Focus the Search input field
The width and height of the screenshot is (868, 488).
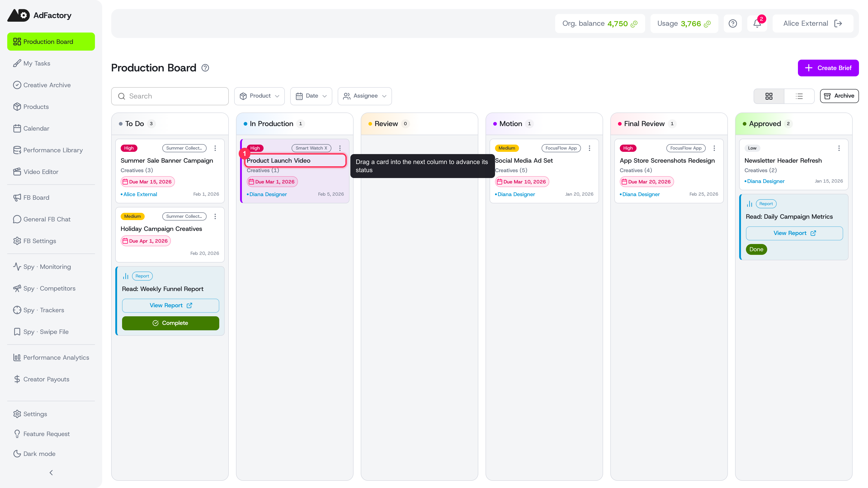[170, 96]
